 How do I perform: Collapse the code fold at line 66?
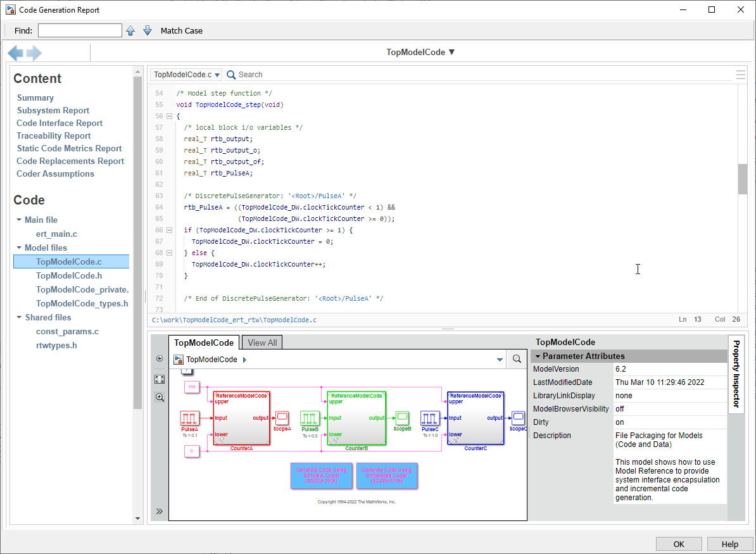pyautogui.click(x=169, y=230)
